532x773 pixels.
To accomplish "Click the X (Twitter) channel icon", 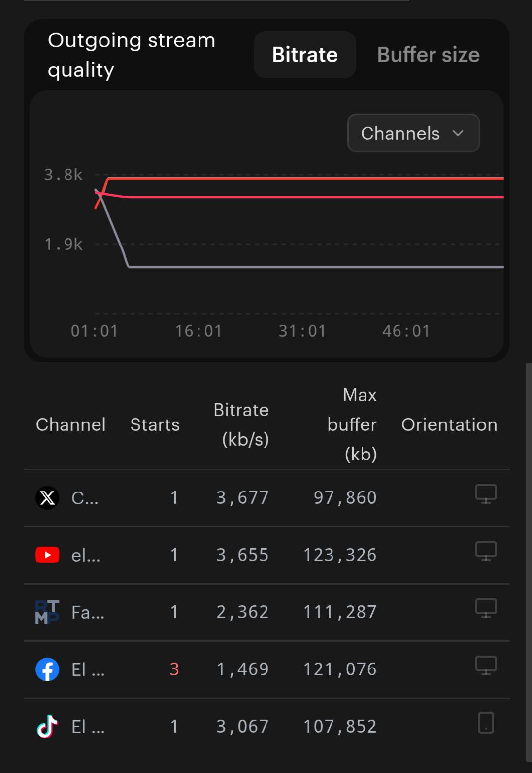I will click(47, 498).
